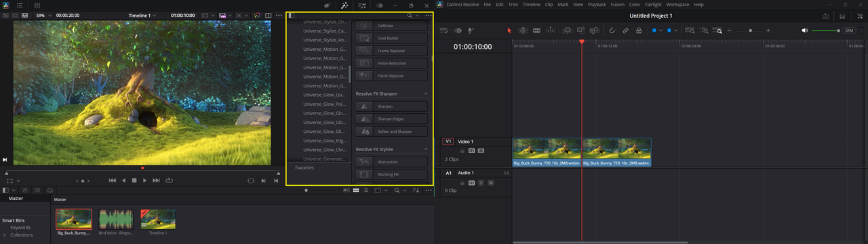
Task: Toggle Linked Selection chain icon
Action: pyautogui.click(x=625, y=30)
